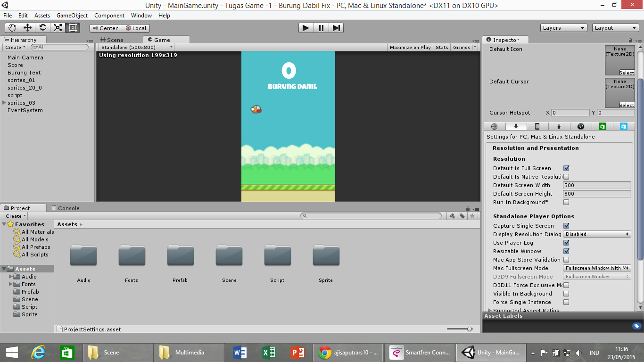Screen dimensions: 644x362
Task: Enable Visible In Background checkbox
Action: coord(566,294)
